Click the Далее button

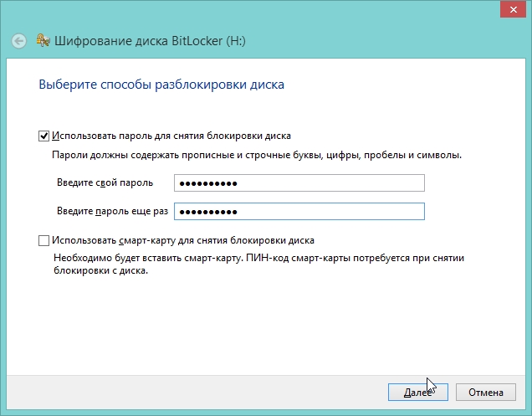pyautogui.click(x=418, y=393)
